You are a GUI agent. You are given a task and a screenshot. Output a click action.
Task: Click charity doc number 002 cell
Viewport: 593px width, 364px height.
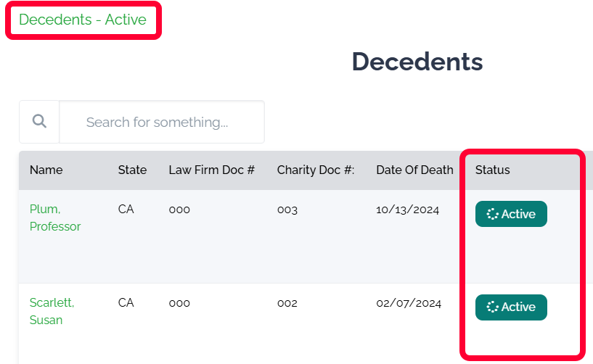point(287,303)
